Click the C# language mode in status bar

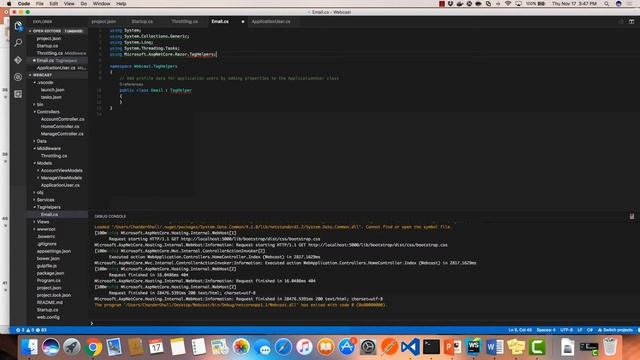point(590,330)
